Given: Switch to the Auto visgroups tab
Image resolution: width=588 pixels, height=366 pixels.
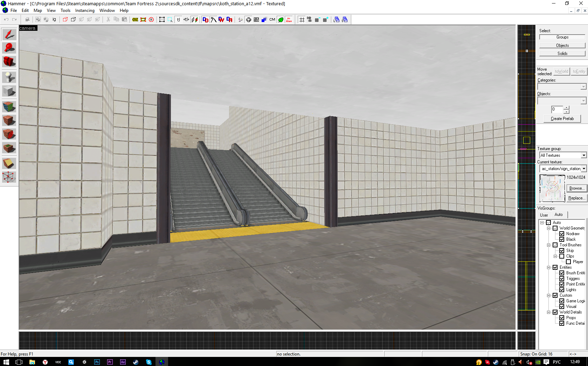Looking at the screenshot, I should [x=559, y=214].
